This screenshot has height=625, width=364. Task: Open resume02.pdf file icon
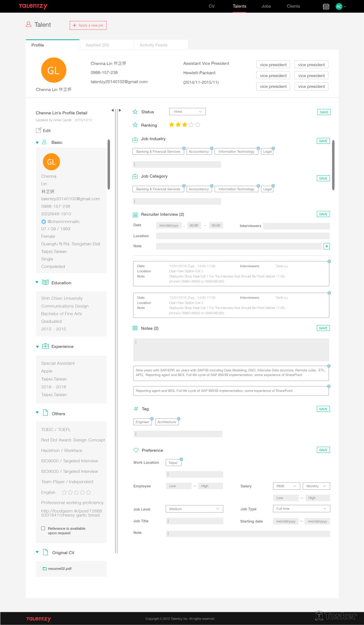(45, 569)
